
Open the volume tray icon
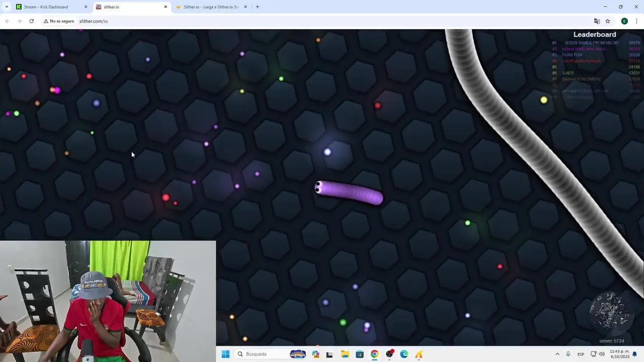coord(602,354)
